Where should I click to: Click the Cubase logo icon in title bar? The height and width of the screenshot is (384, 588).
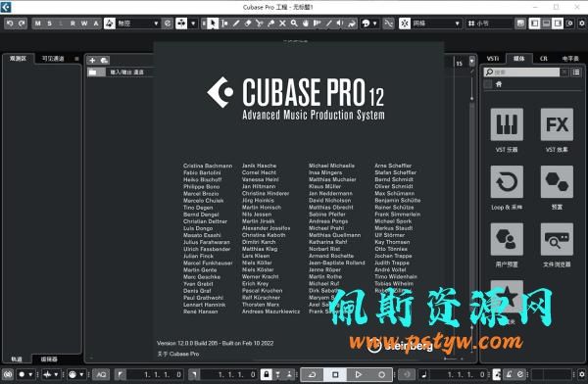tap(6, 7)
